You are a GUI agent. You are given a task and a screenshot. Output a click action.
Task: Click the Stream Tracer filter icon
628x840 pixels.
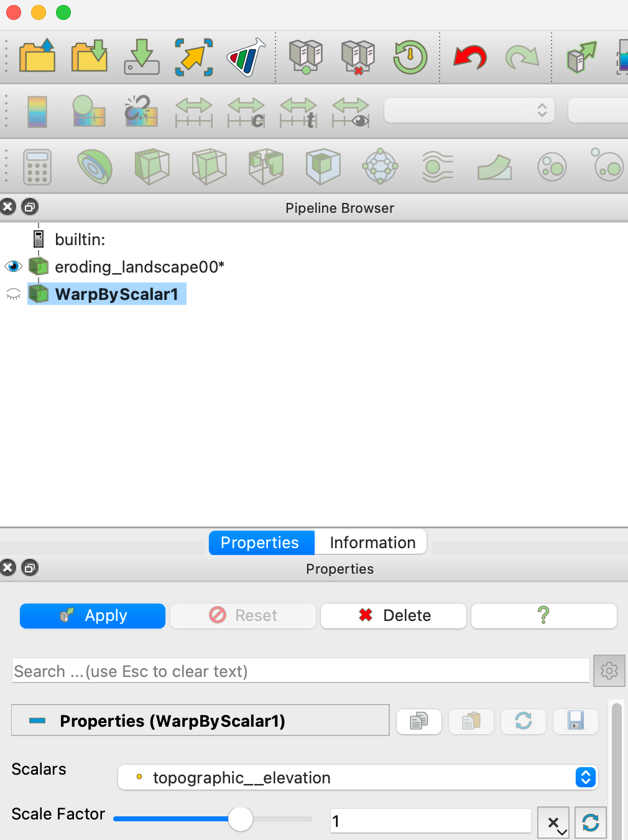click(x=438, y=167)
